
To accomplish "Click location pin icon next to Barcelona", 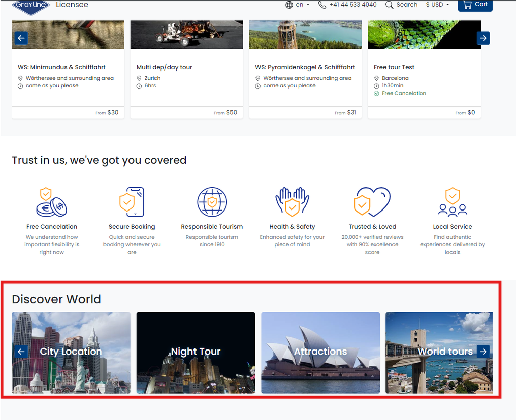I will [376, 78].
